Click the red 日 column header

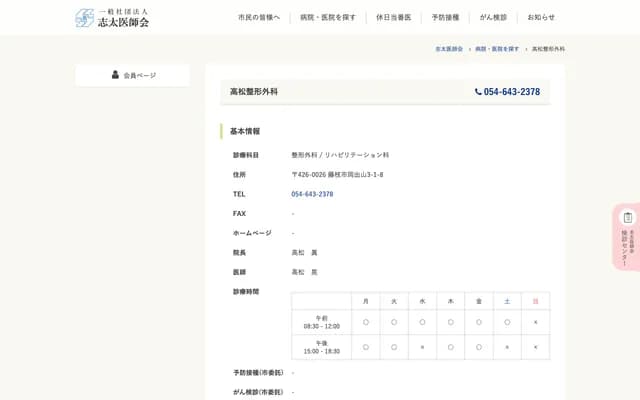click(x=536, y=301)
